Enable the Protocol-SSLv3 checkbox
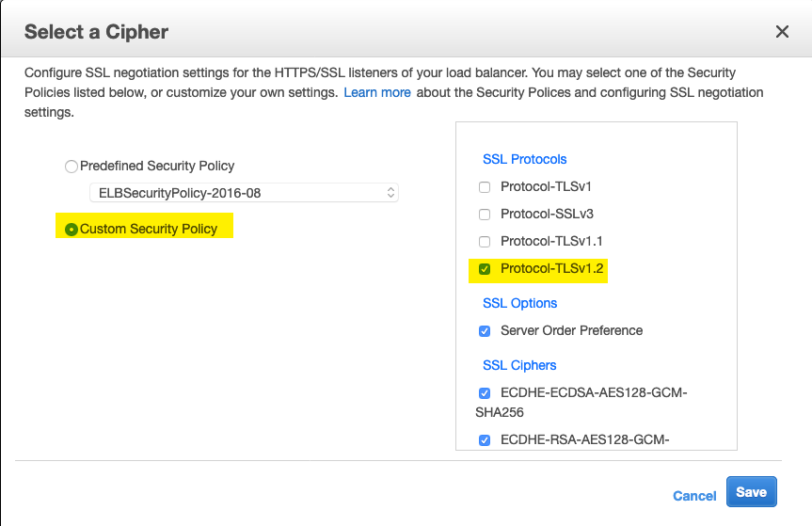Image resolution: width=812 pixels, height=526 pixels. tap(485, 215)
